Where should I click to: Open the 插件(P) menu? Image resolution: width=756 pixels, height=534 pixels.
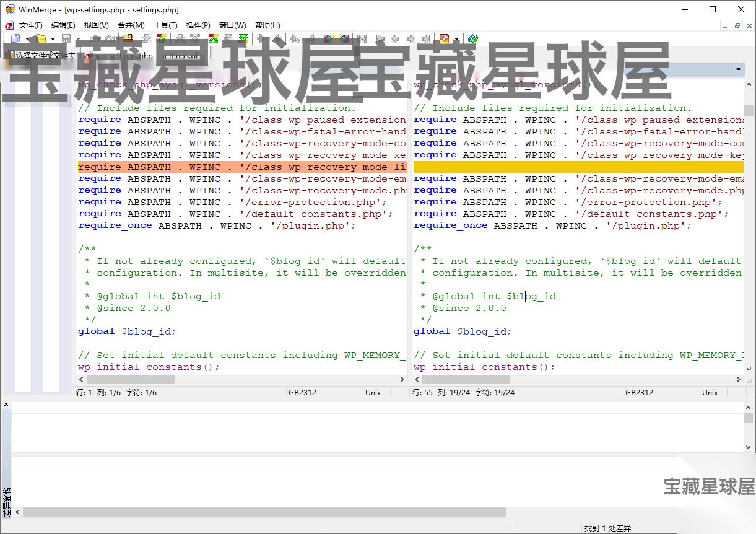199,25
